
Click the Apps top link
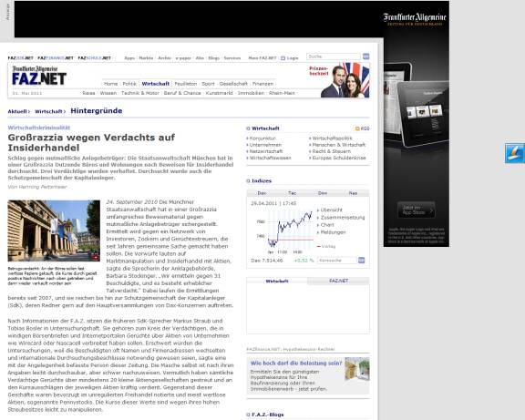pos(129,58)
